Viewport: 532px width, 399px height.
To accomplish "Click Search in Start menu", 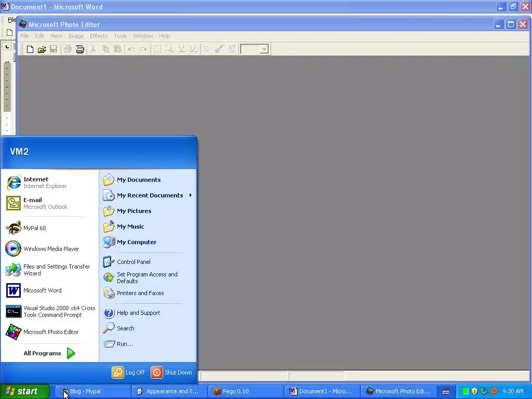I will 148,328.
